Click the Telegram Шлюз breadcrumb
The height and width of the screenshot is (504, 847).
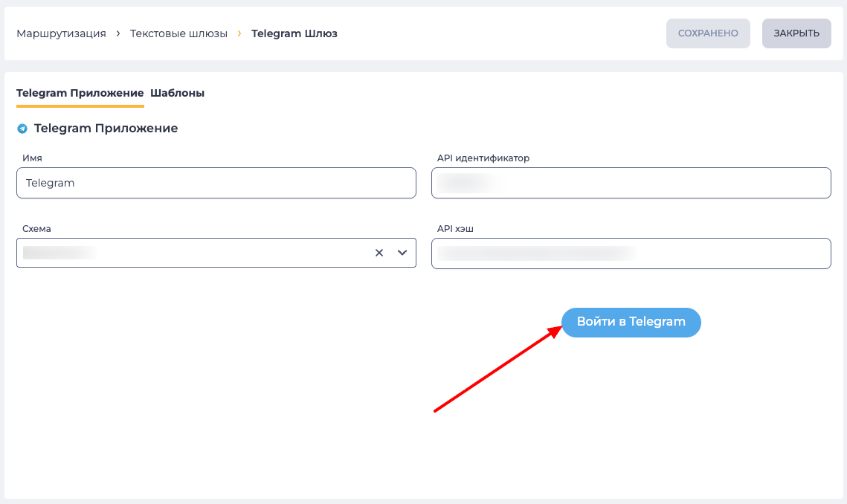click(x=294, y=33)
